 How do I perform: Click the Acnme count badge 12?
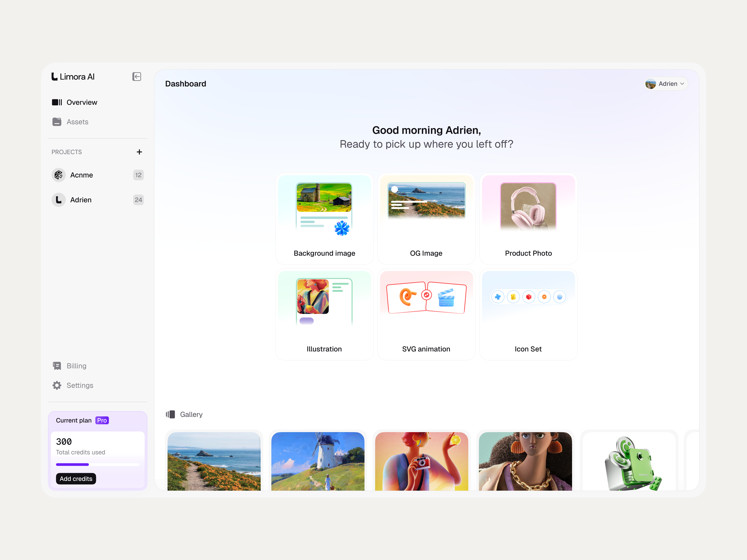coord(139,175)
